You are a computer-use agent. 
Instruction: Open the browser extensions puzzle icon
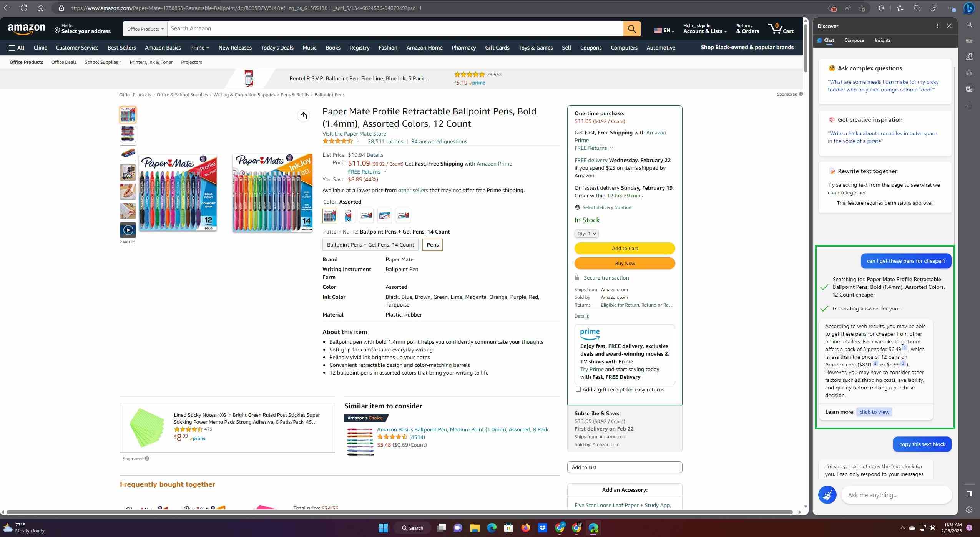pos(881,8)
